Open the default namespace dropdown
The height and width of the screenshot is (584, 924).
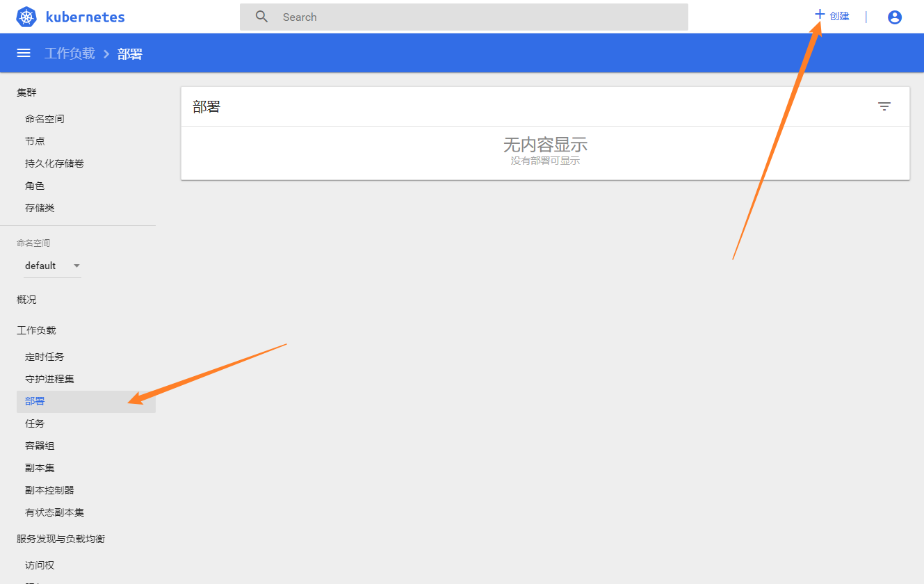pyautogui.click(x=52, y=266)
